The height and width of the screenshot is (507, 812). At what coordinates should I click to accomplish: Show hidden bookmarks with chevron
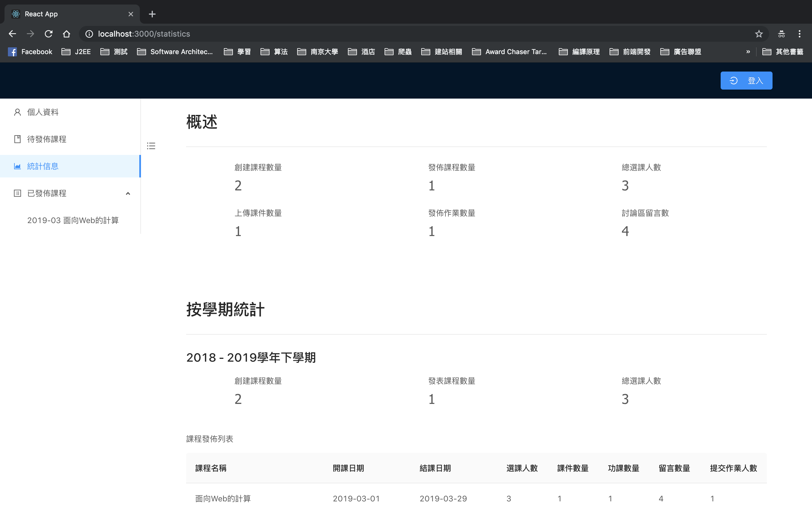pos(748,52)
